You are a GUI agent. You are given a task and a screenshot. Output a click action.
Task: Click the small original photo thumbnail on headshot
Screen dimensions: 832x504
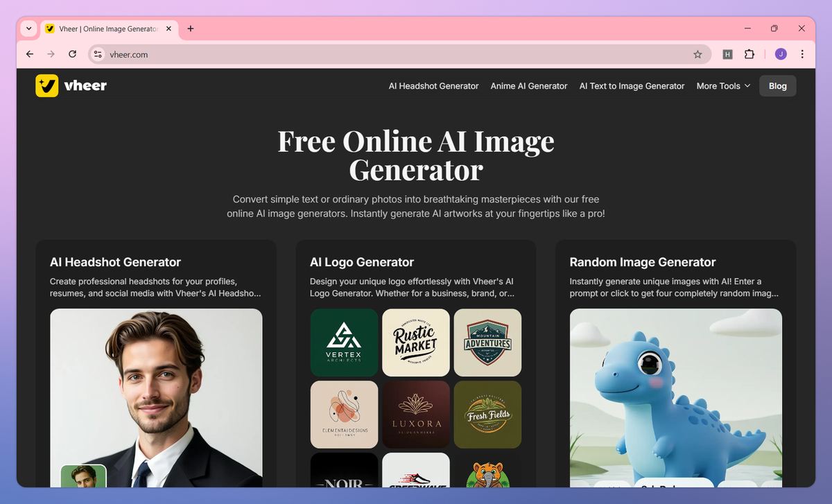83,476
